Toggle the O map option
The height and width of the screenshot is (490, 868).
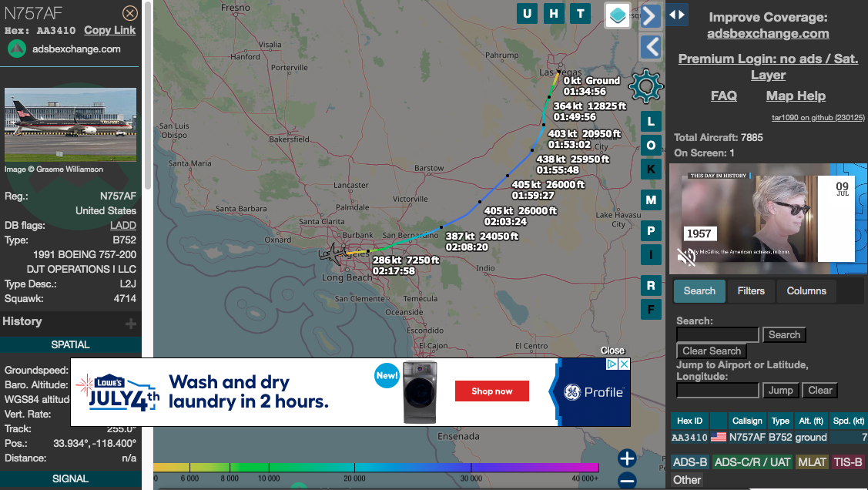point(651,146)
